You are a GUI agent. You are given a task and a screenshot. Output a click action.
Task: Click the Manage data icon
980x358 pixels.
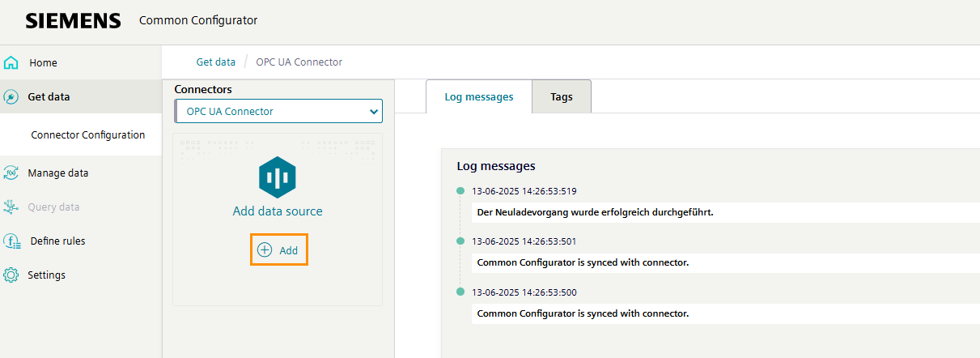click(11, 173)
